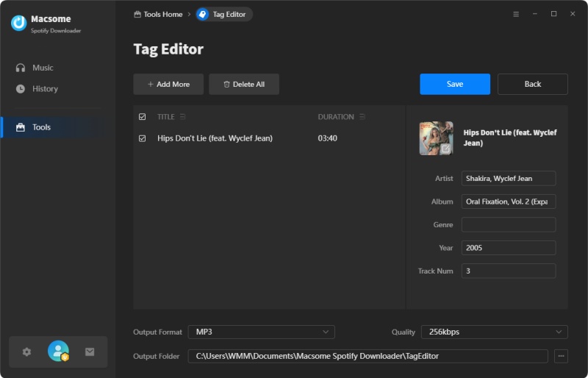588x378 pixels.
Task: Minimize the Macsome window
Action: pos(535,14)
